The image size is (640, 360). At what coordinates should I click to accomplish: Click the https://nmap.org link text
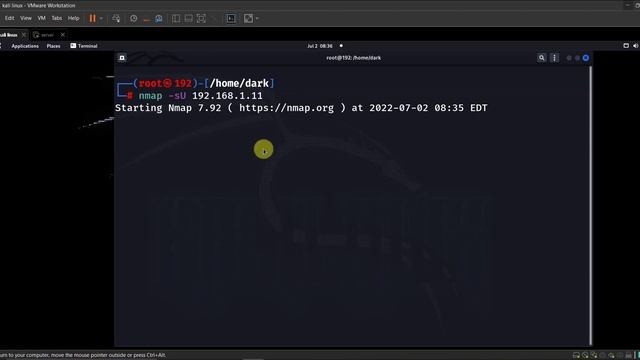point(286,108)
